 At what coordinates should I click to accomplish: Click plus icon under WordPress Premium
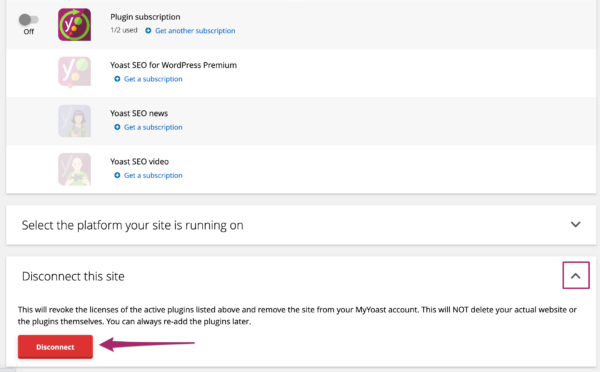(117, 79)
